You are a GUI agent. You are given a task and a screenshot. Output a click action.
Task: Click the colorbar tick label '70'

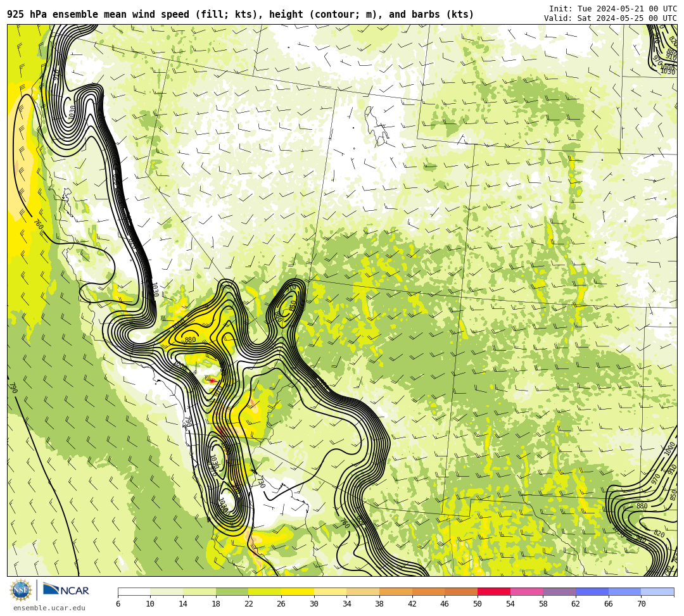click(x=641, y=604)
